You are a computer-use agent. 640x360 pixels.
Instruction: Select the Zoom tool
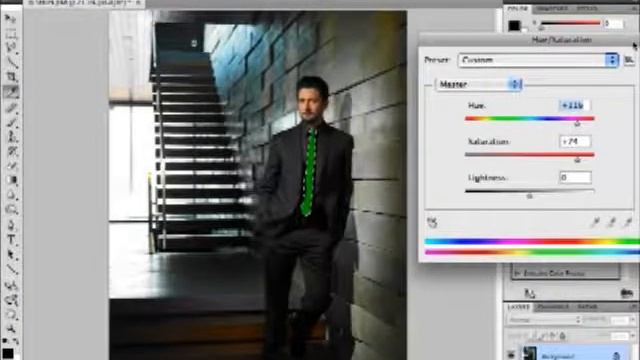(11, 329)
